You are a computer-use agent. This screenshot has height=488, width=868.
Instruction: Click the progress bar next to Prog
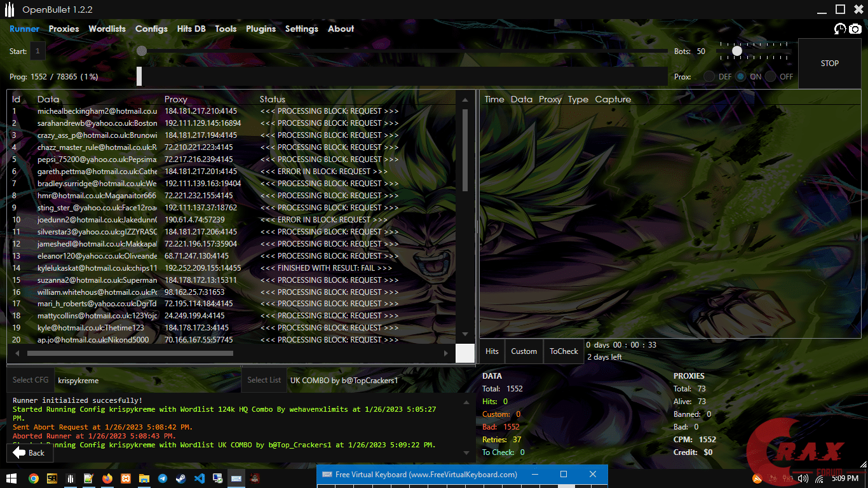coord(402,76)
